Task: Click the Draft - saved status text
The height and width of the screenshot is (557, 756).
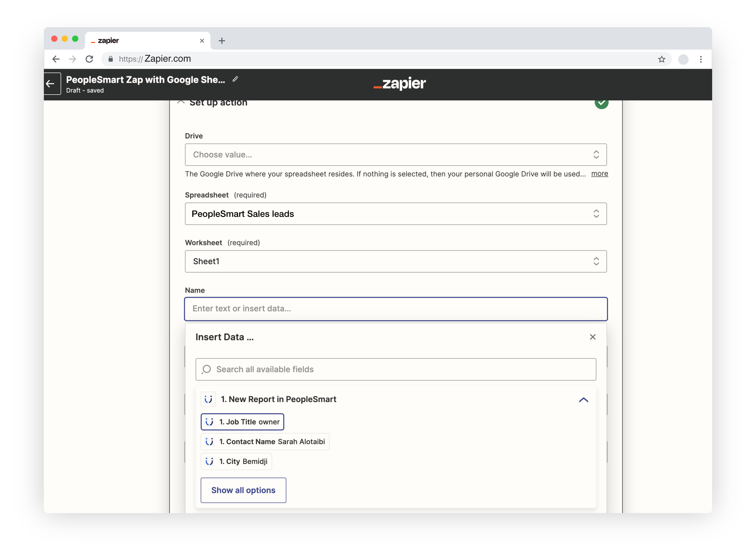Action: pyautogui.click(x=85, y=90)
